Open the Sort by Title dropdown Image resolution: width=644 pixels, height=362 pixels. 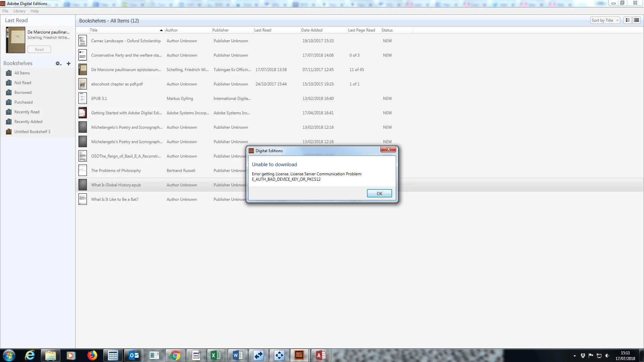605,20
